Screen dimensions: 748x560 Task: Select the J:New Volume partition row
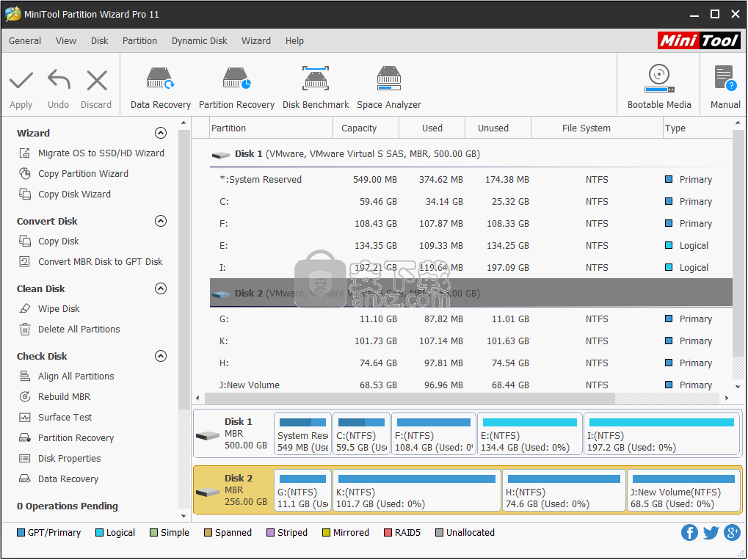click(471, 385)
